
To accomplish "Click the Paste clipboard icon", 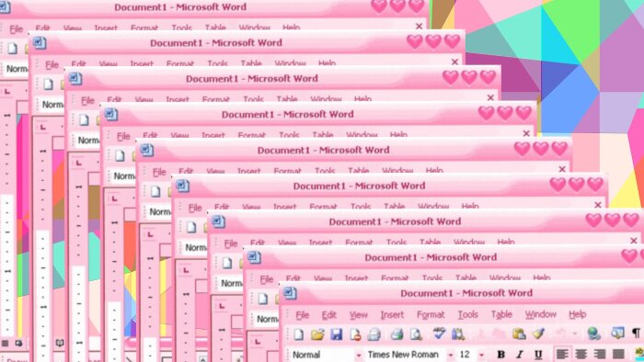I will coord(519,334).
